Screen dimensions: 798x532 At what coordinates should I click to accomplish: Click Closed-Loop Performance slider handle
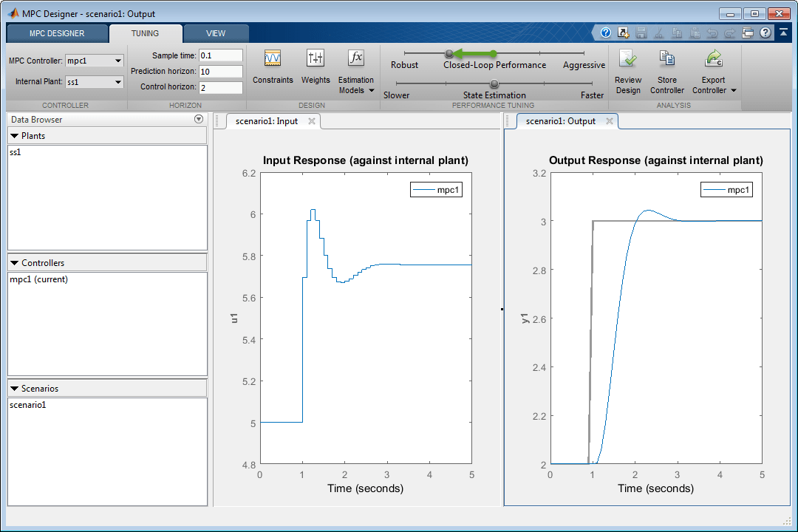coord(449,53)
